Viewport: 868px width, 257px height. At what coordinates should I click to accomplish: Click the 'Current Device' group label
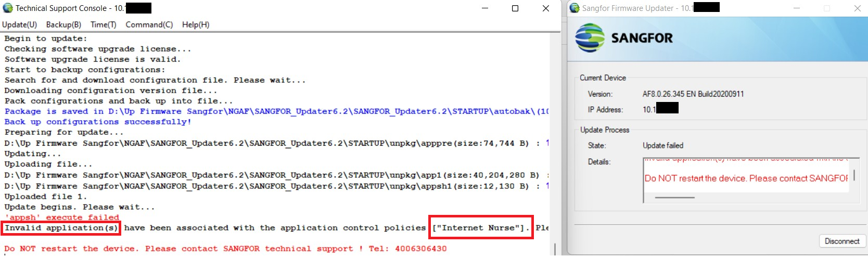coord(603,78)
